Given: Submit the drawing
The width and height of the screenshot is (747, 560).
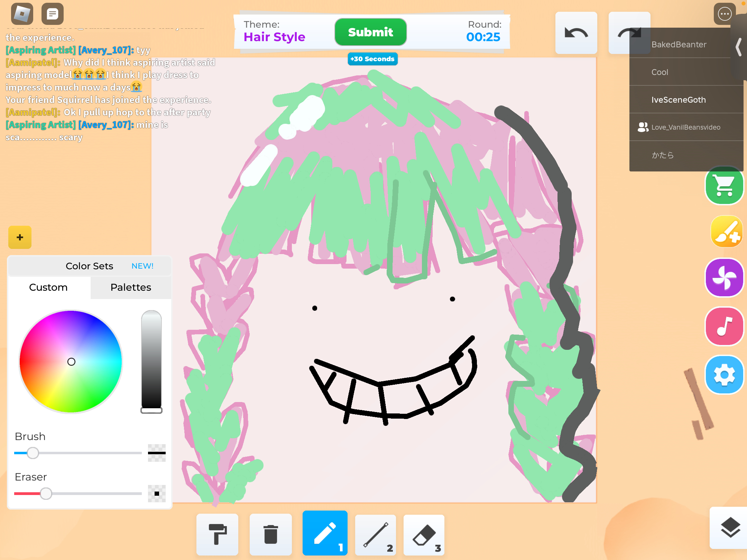Looking at the screenshot, I should click(370, 32).
